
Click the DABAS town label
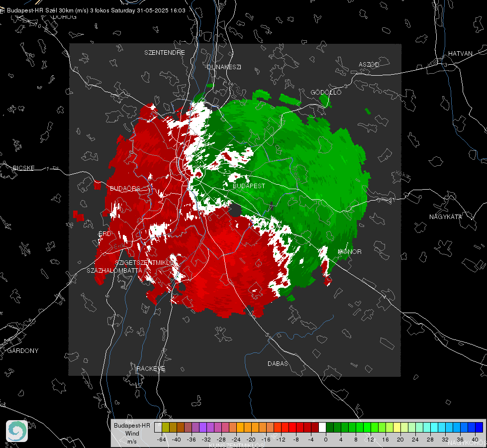pos(278,363)
